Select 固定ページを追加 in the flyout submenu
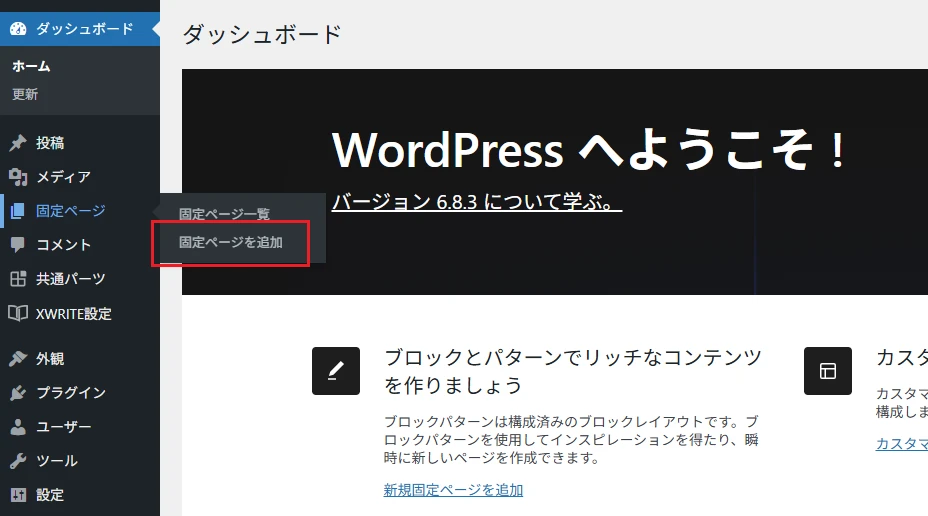 tap(231, 243)
